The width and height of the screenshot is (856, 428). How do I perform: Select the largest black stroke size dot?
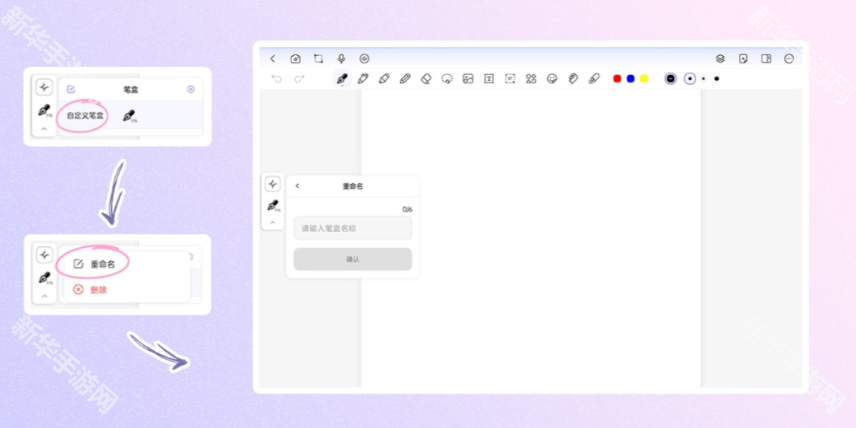point(717,79)
